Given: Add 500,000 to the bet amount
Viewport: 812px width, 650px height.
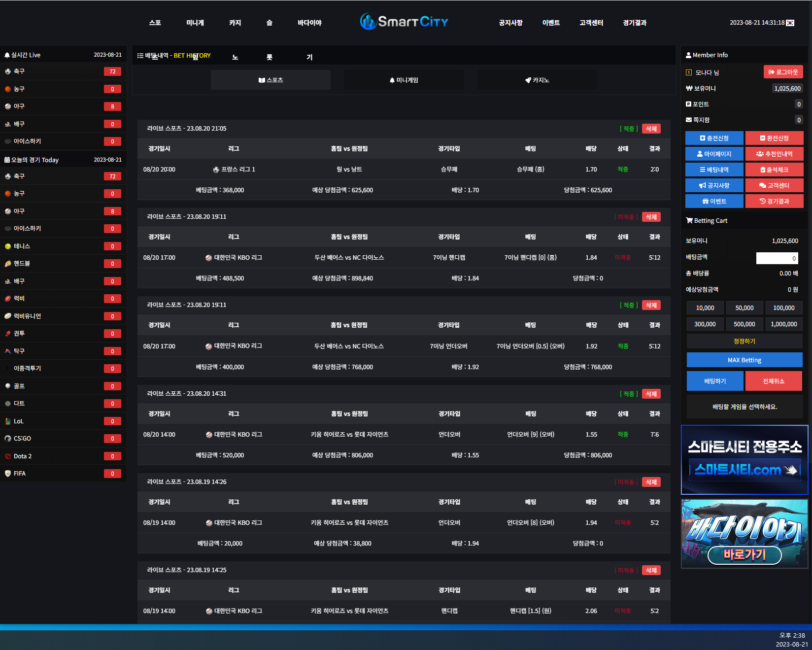Looking at the screenshot, I should pyautogui.click(x=744, y=324).
